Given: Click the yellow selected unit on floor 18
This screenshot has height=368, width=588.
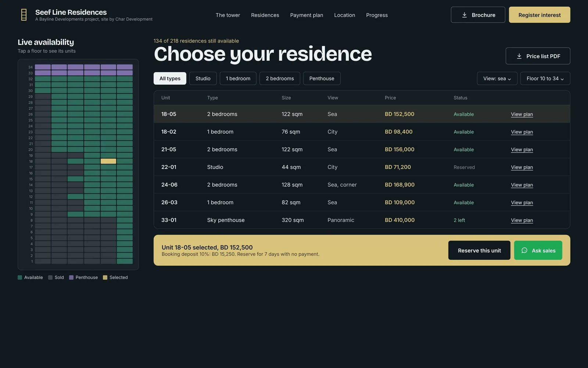Looking at the screenshot, I should (108, 161).
